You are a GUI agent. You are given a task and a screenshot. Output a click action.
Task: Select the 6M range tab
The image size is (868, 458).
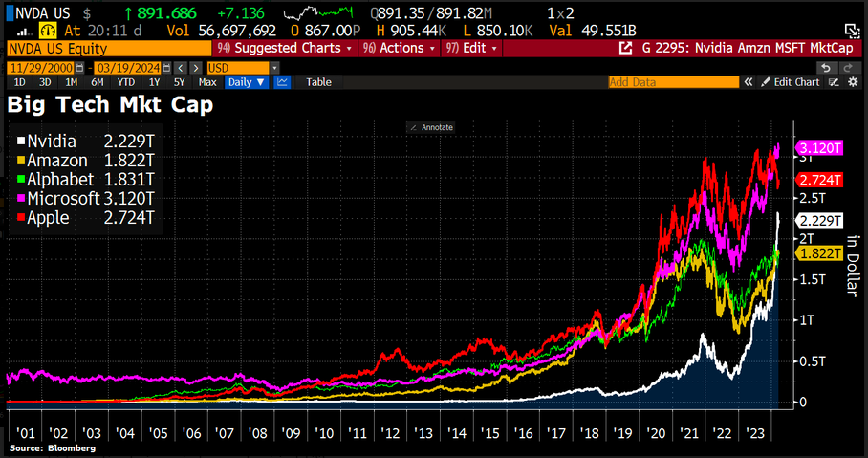coord(98,82)
